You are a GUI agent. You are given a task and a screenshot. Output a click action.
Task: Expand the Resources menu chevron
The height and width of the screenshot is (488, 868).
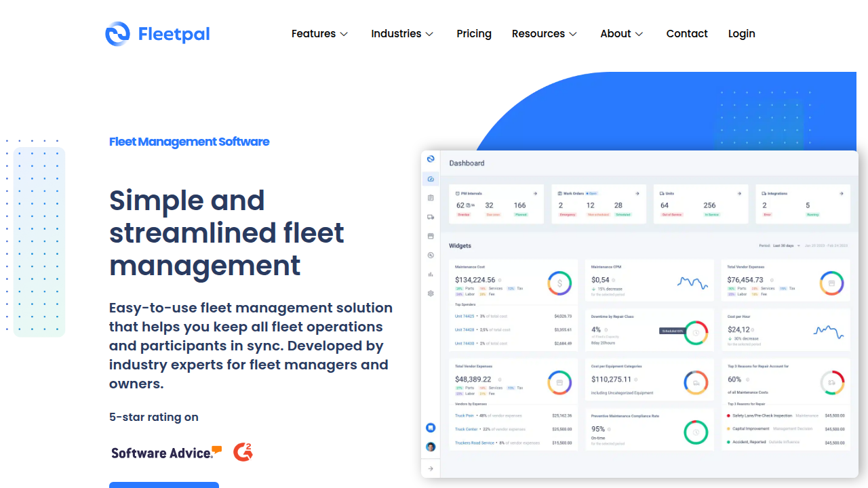[x=573, y=34]
